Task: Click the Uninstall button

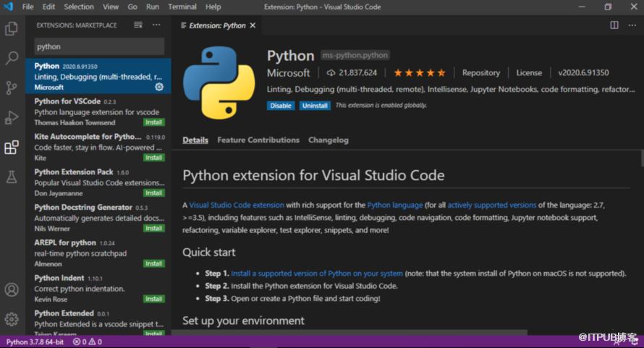Action: [315, 106]
